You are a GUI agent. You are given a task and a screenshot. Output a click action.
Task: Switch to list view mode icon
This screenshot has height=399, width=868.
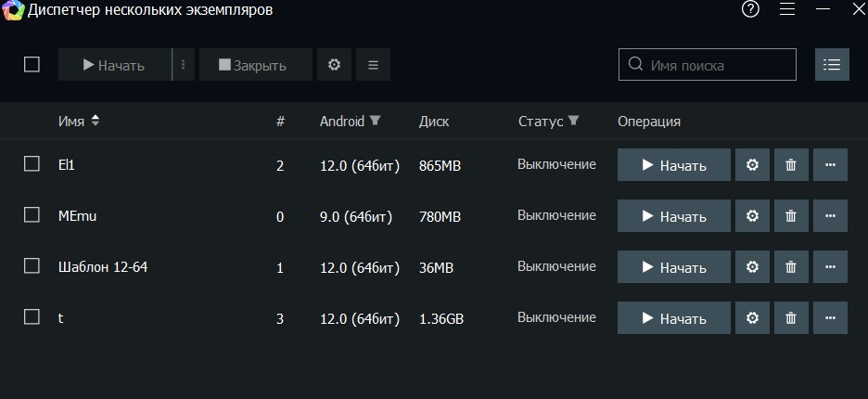pos(832,65)
